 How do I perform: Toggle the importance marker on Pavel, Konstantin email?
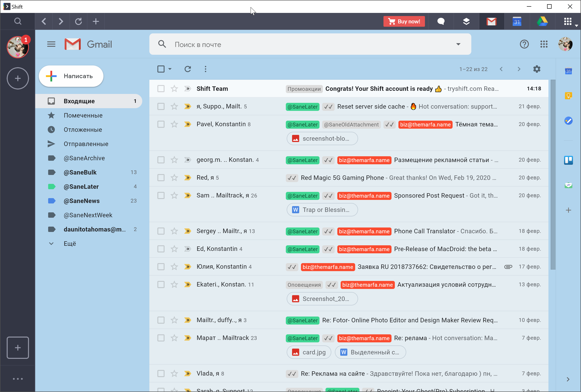pyautogui.click(x=187, y=124)
